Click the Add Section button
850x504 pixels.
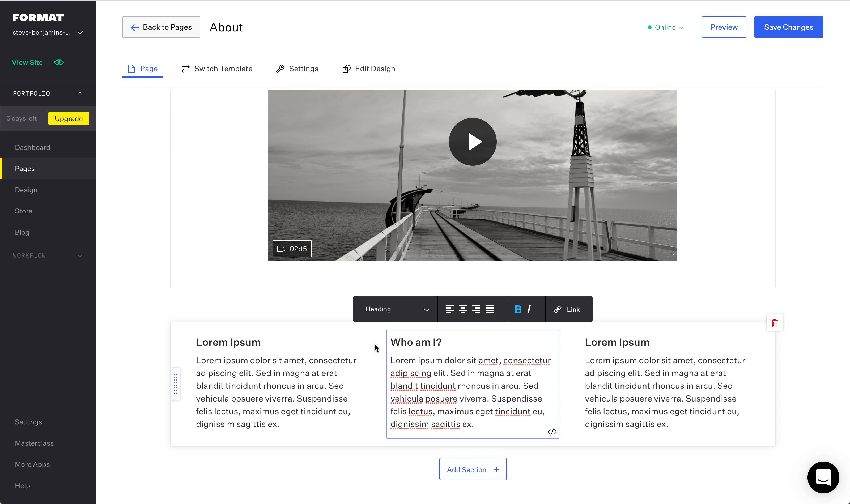pos(473,469)
